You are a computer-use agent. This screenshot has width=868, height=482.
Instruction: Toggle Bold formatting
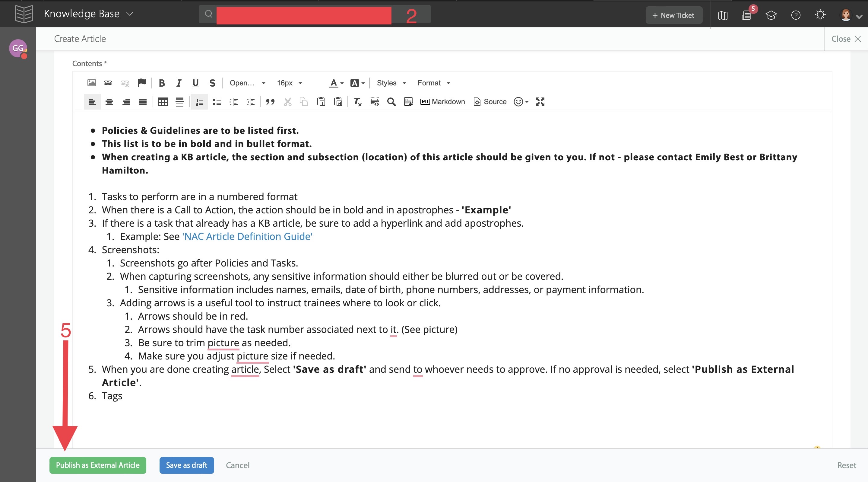tap(162, 83)
